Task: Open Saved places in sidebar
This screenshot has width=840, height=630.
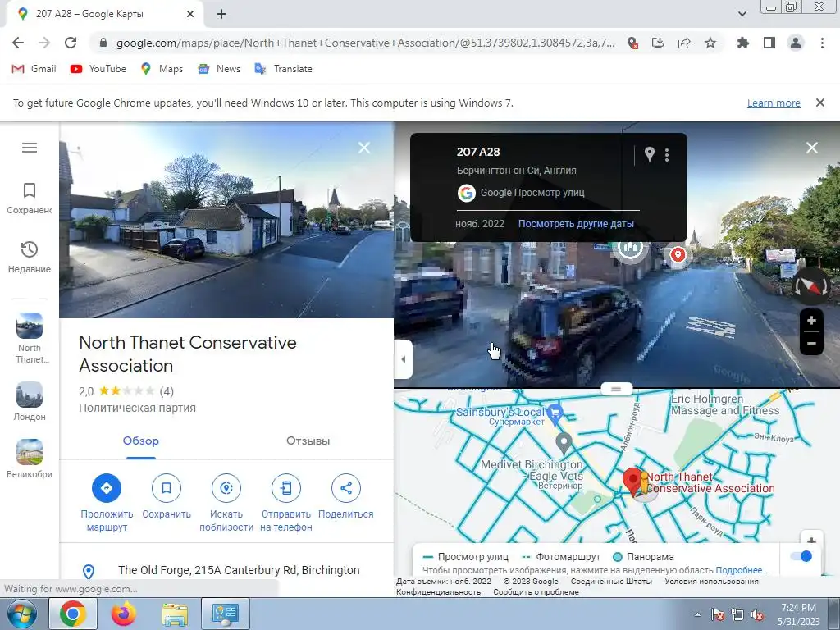Action: 30,198
